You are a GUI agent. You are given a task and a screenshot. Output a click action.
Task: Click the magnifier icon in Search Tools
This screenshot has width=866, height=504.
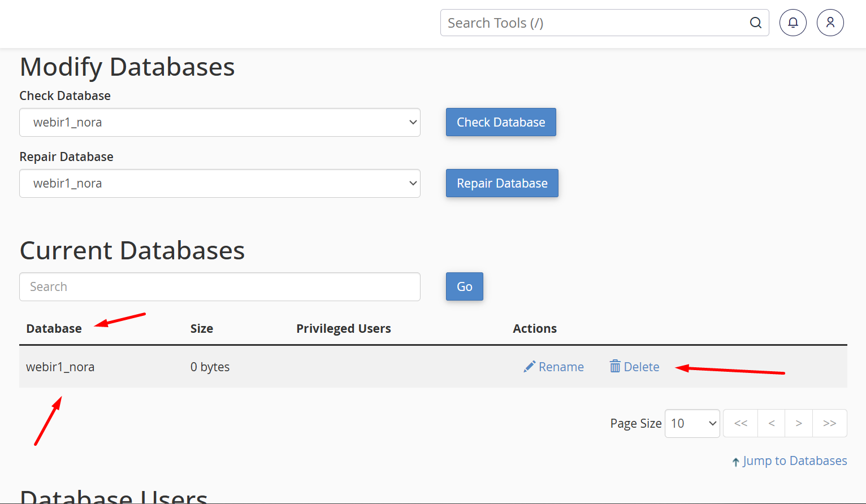(x=755, y=23)
